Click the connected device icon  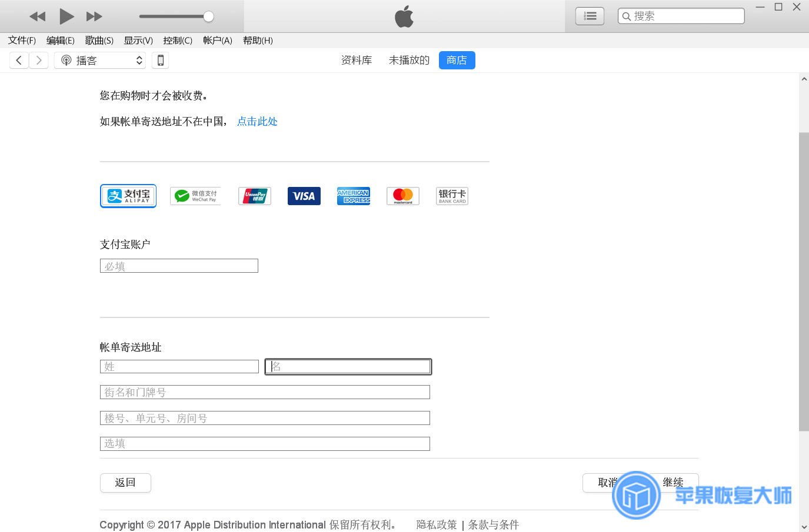[x=160, y=60]
